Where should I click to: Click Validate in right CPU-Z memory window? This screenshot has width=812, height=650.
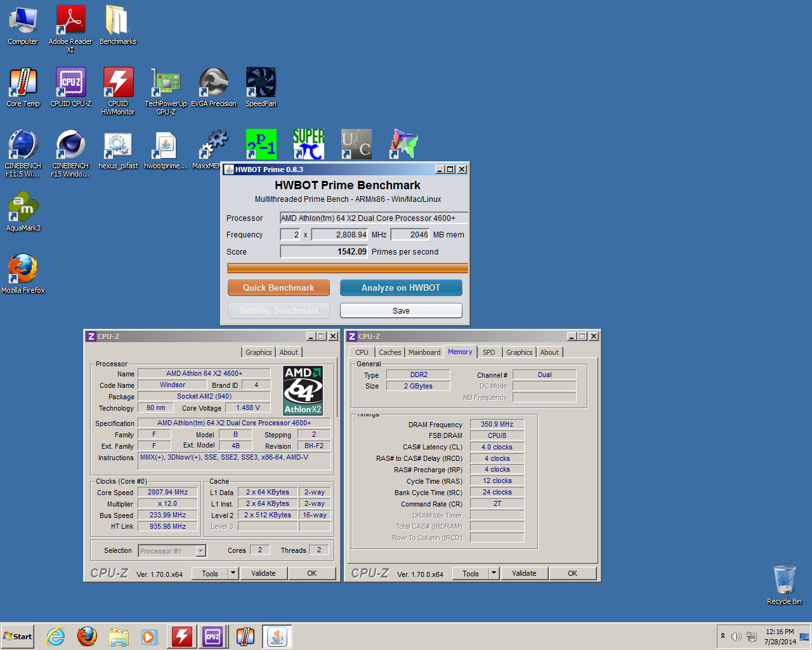coord(524,573)
